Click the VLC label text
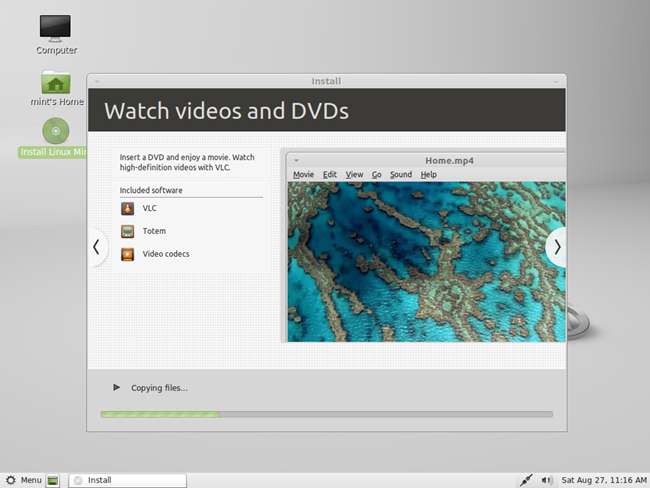The image size is (650, 488). [149, 208]
